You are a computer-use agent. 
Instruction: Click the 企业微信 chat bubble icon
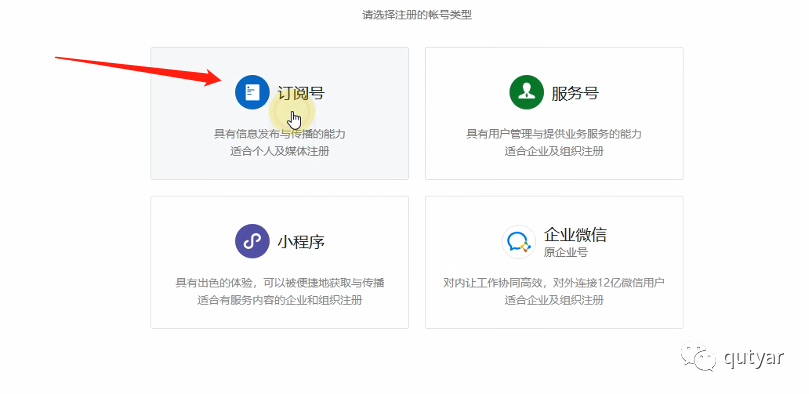click(x=519, y=241)
